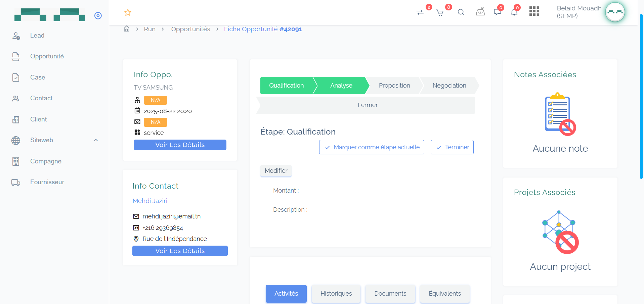Screen dimensions: 644x304
Task: Open the Client menu item
Action: click(x=39, y=119)
